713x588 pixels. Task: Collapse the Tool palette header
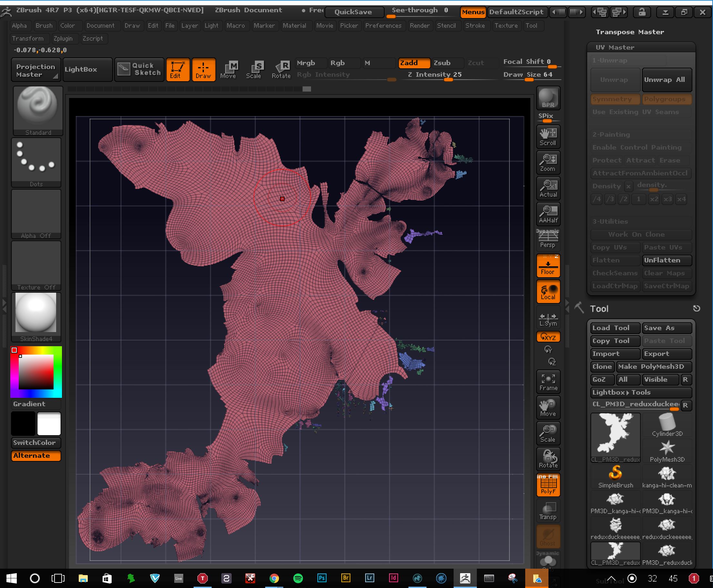[599, 309]
